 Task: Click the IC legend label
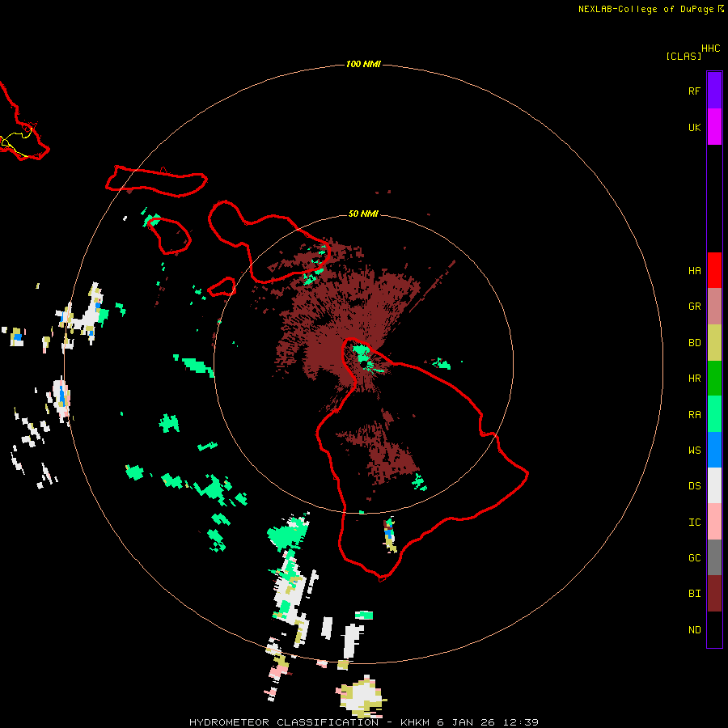(x=694, y=523)
